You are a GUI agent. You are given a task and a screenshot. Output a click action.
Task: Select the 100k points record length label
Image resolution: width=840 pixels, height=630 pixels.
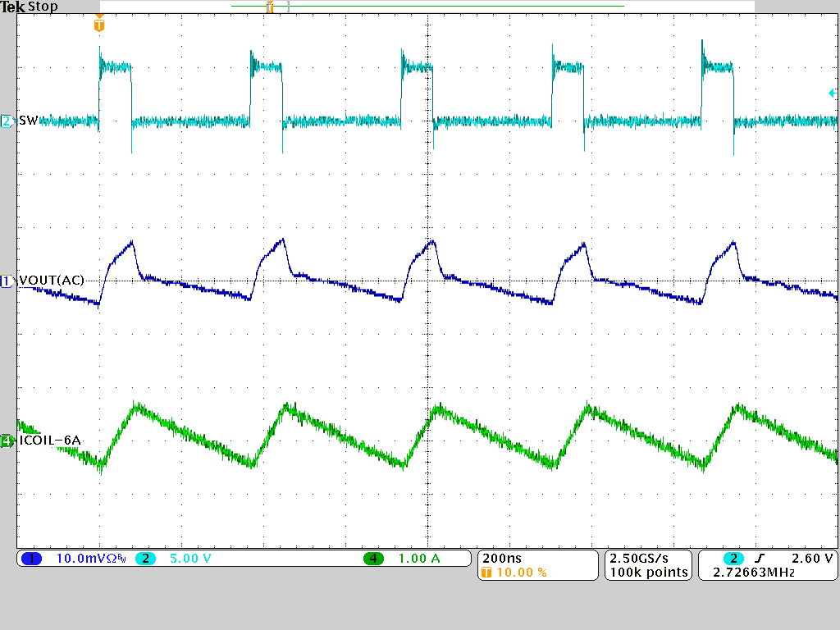pos(647,573)
